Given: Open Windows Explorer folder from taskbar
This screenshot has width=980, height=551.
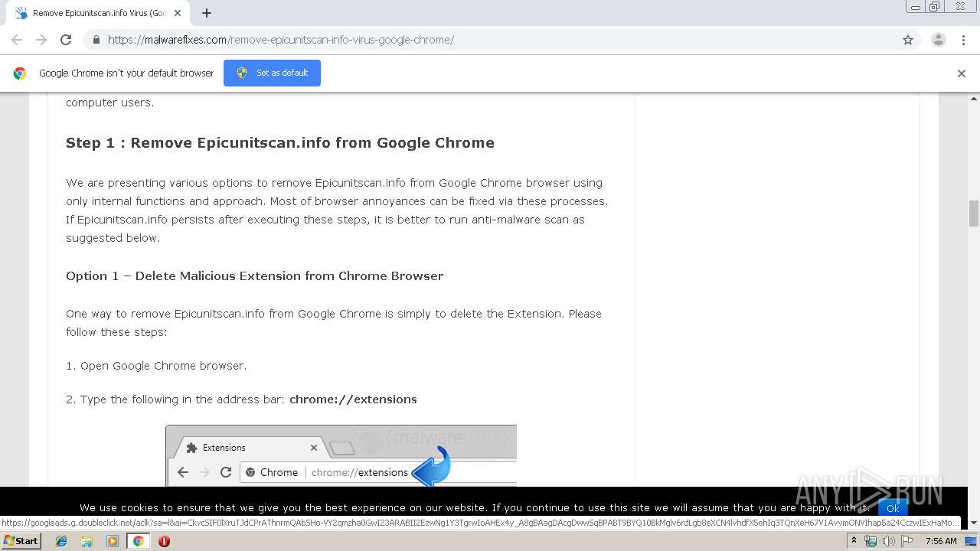Looking at the screenshot, I should (x=87, y=541).
